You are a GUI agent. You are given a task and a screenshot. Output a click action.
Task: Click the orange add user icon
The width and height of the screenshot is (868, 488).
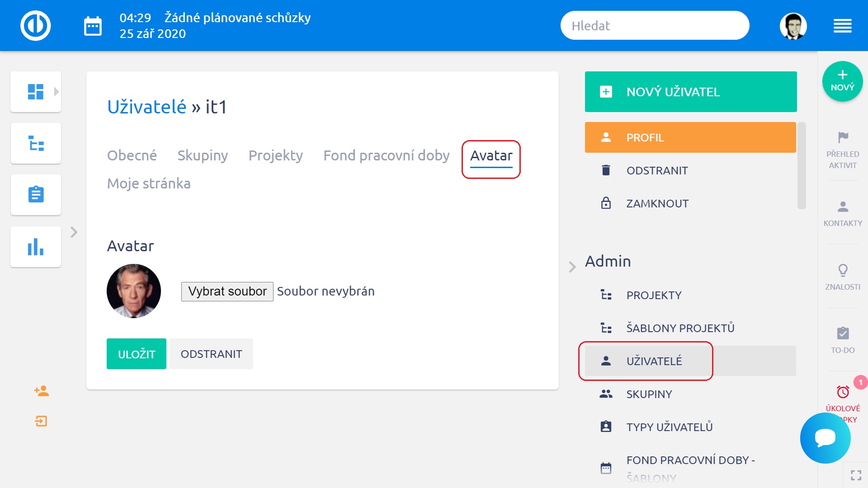coord(41,391)
